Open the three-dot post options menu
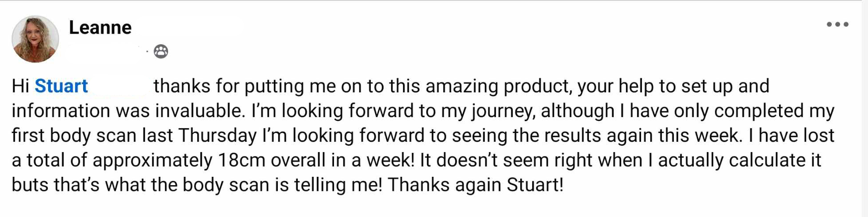The height and width of the screenshot is (217, 868). tap(837, 24)
